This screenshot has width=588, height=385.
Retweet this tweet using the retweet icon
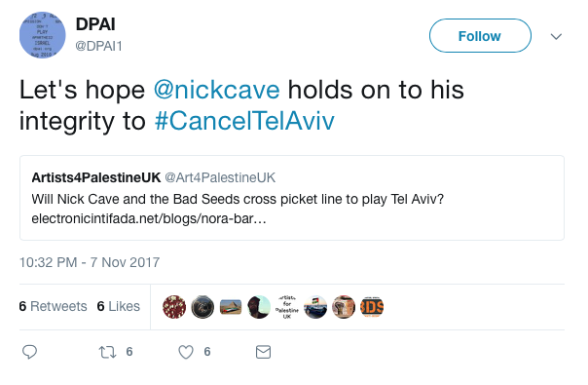108,352
